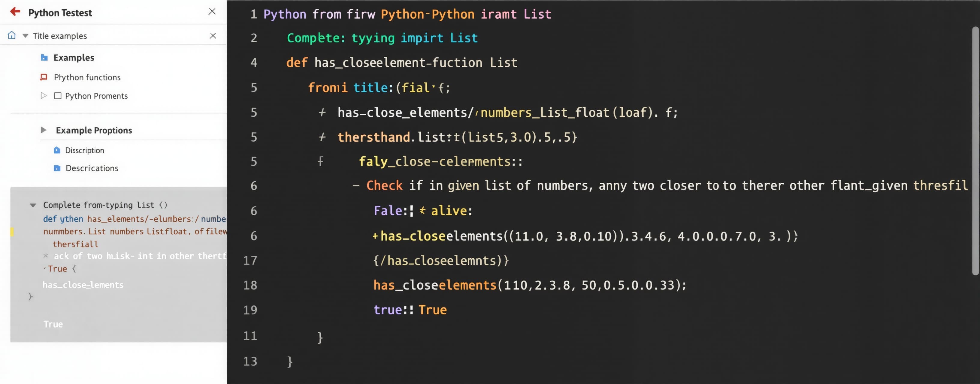
Task: Click the closing brace on line 13
Action: (x=290, y=361)
